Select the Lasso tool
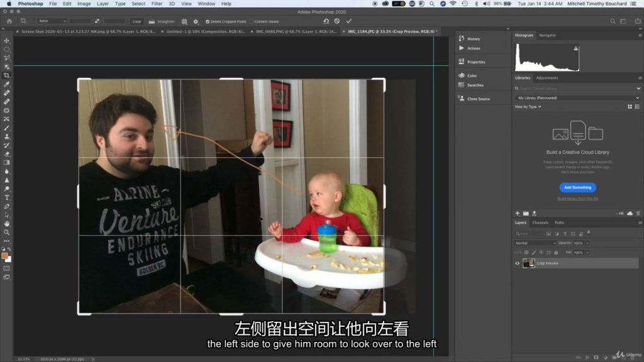Image resolution: width=644 pixels, height=362 pixels. tap(6, 58)
